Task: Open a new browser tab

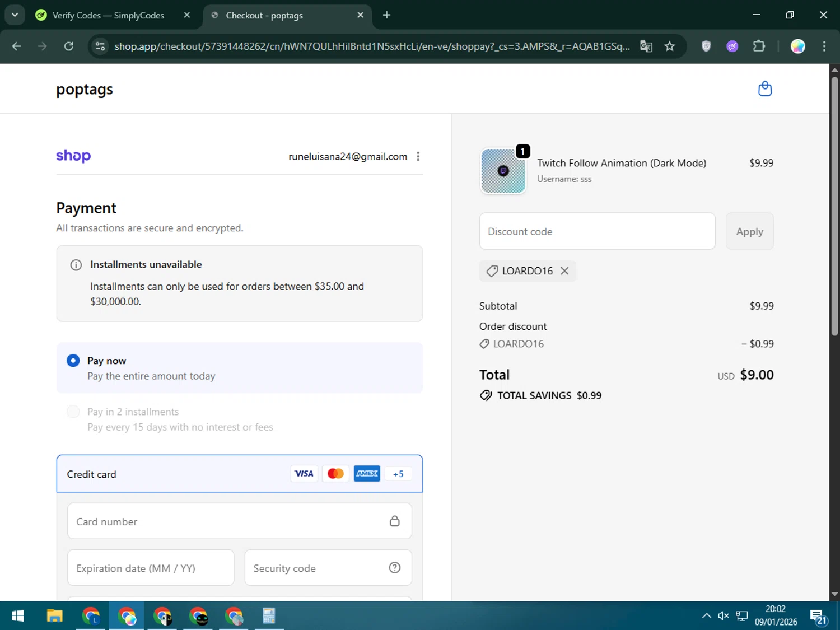Action: [x=386, y=15]
